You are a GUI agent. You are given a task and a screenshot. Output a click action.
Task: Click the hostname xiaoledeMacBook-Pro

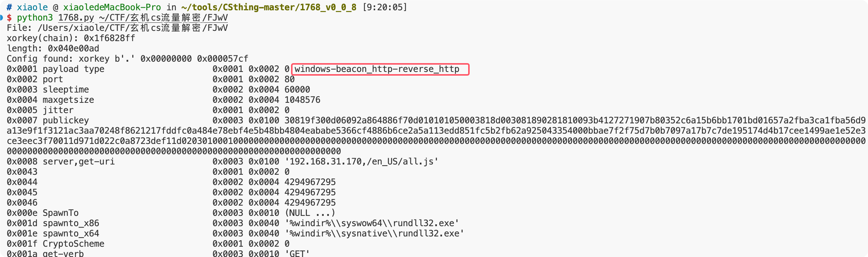112,7
